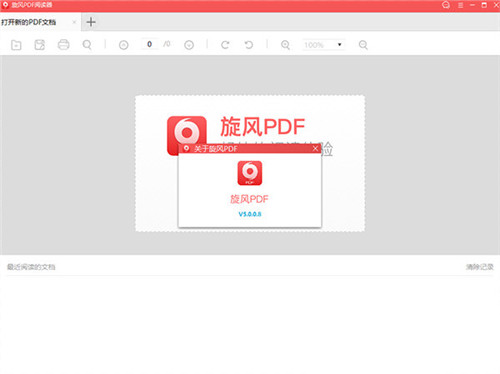Minimize the 旋风PDF window
This screenshot has width=500, height=374.
coord(472,5)
